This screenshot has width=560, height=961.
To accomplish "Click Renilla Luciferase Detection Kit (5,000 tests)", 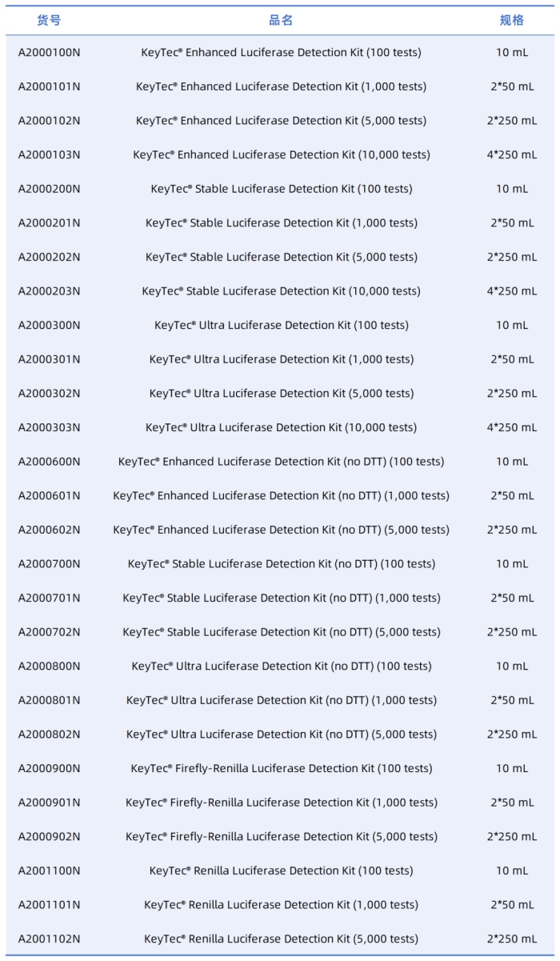I will pyautogui.click(x=282, y=939).
